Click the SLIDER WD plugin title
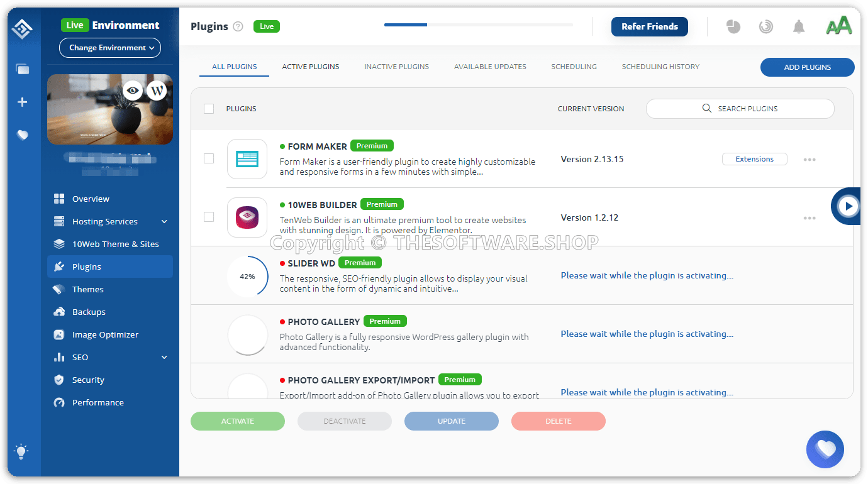The height and width of the screenshot is (484, 868). (311, 263)
